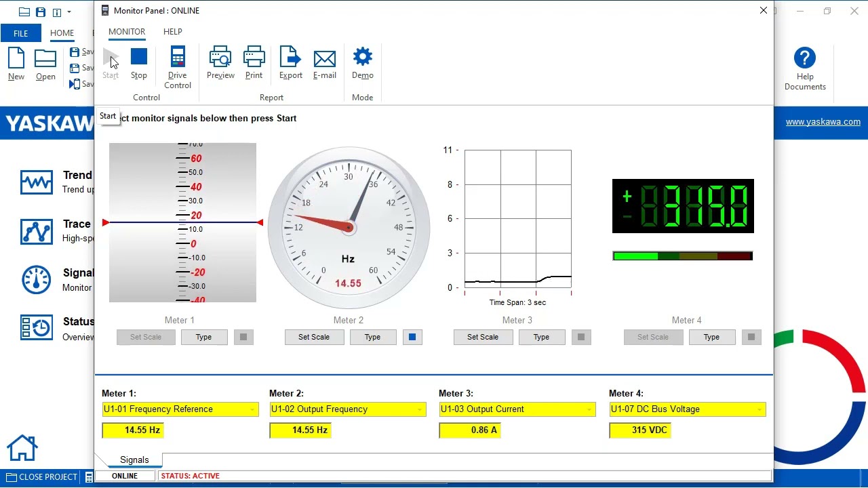Click Meter 2 Set Scale button
The height and width of the screenshot is (488, 868).
click(x=314, y=337)
